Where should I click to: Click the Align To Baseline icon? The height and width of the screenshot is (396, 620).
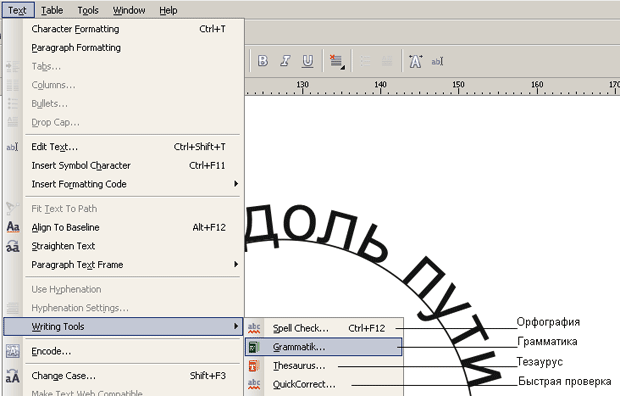(13, 227)
